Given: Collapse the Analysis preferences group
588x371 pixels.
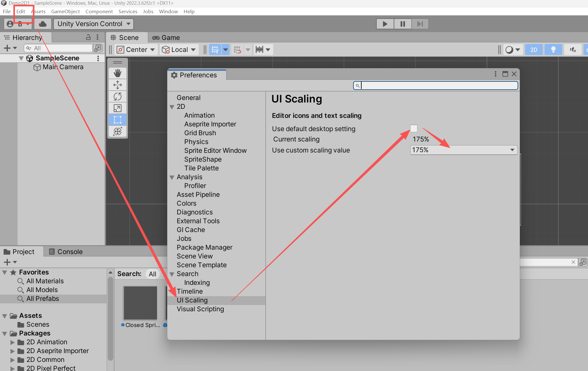Looking at the screenshot, I should 172,177.
